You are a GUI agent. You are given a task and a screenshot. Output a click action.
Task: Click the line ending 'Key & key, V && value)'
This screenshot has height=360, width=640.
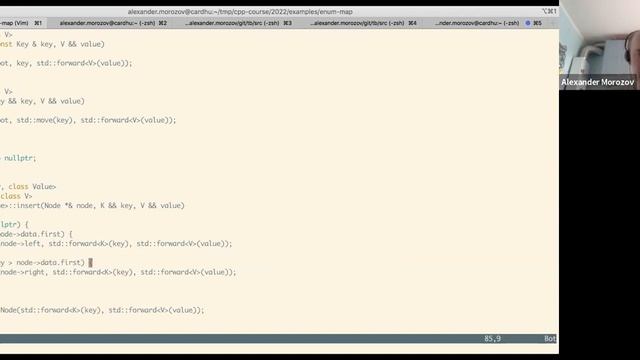52,44
